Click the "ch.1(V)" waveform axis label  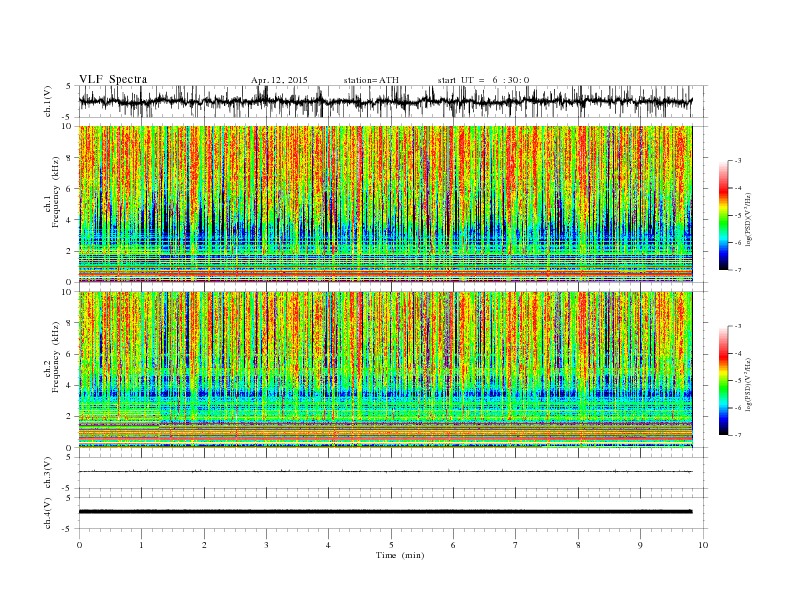(48, 101)
